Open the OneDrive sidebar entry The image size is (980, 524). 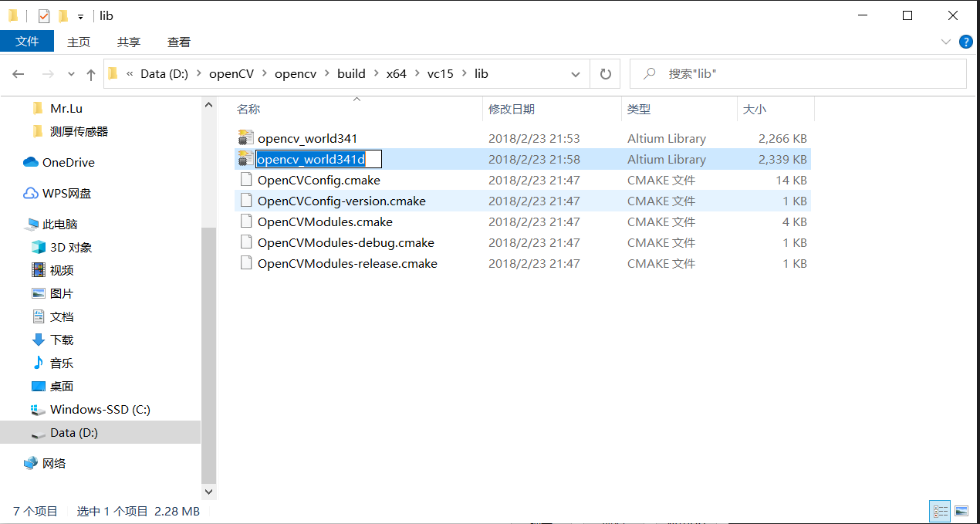67,162
